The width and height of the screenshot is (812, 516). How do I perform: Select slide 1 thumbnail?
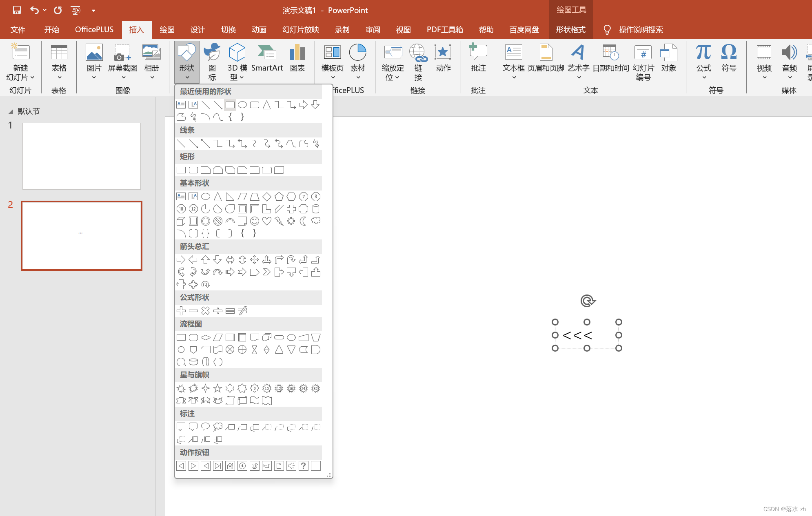coord(82,156)
